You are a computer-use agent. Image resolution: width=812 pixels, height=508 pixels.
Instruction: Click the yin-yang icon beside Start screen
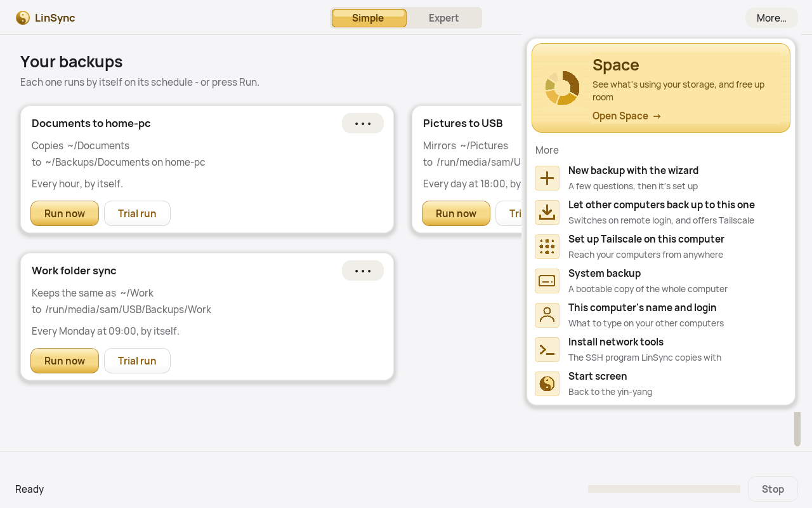(x=547, y=384)
